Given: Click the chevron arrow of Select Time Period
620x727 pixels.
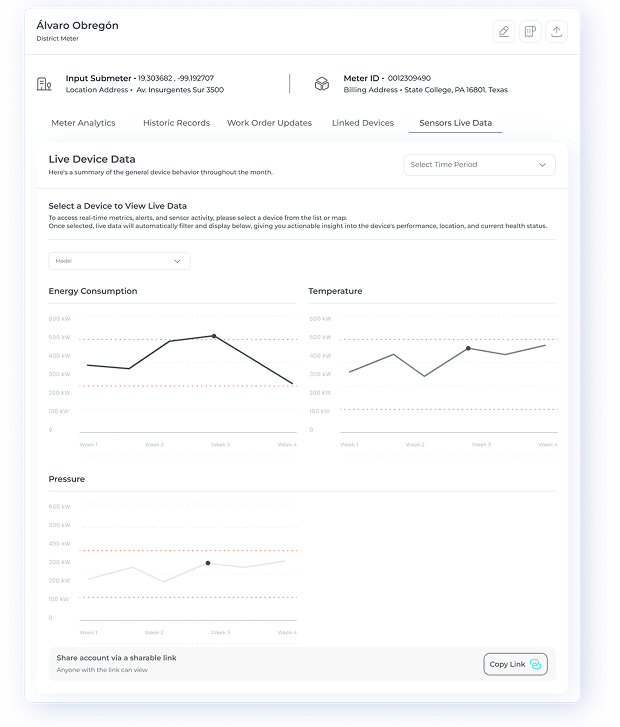Looking at the screenshot, I should 543,165.
